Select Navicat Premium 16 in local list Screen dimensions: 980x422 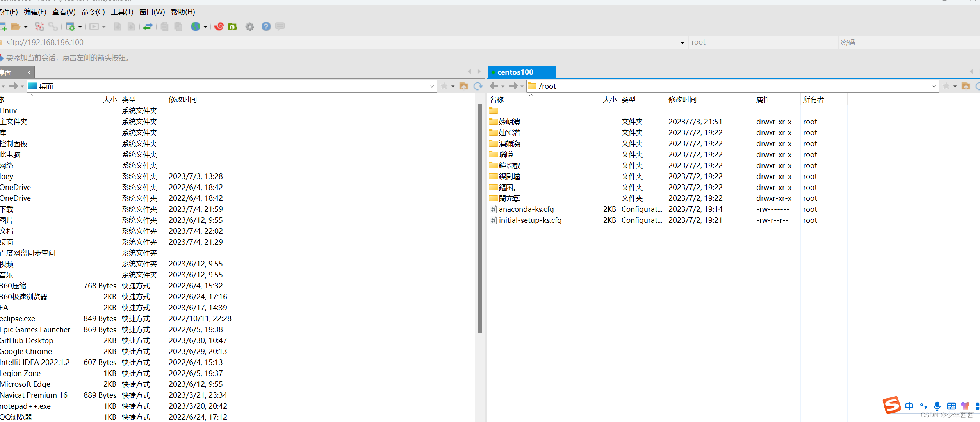pyautogui.click(x=34, y=395)
